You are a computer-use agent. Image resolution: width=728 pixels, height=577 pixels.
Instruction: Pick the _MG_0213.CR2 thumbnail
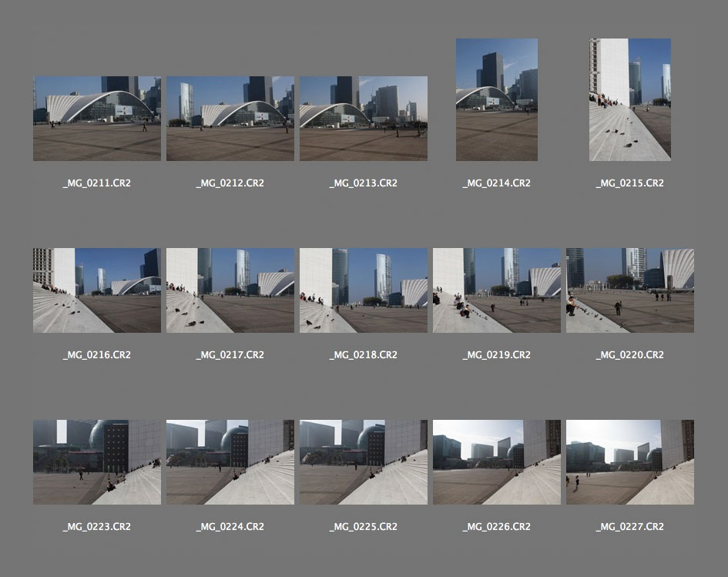pos(364,118)
